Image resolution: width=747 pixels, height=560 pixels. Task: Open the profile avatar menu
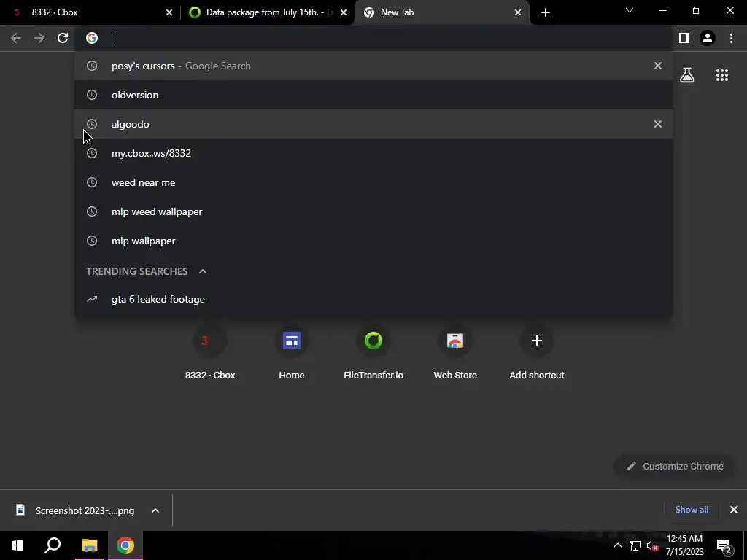pos(708,38)
